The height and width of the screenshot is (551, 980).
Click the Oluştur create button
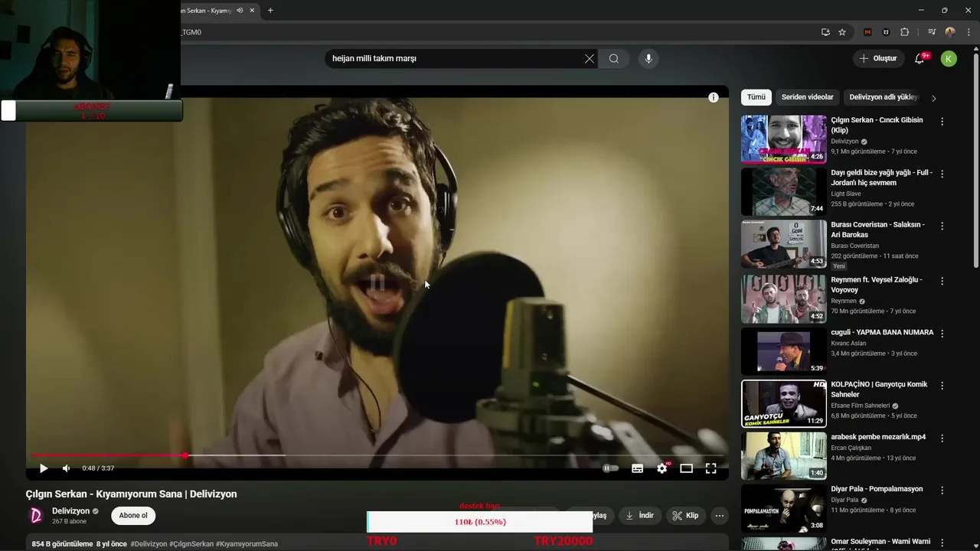point(877,58)
